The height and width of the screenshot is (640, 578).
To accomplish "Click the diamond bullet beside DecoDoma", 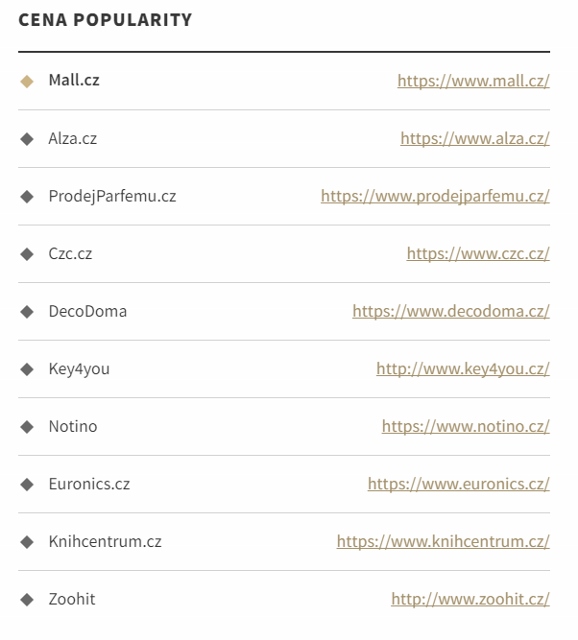I will point(27,312).
